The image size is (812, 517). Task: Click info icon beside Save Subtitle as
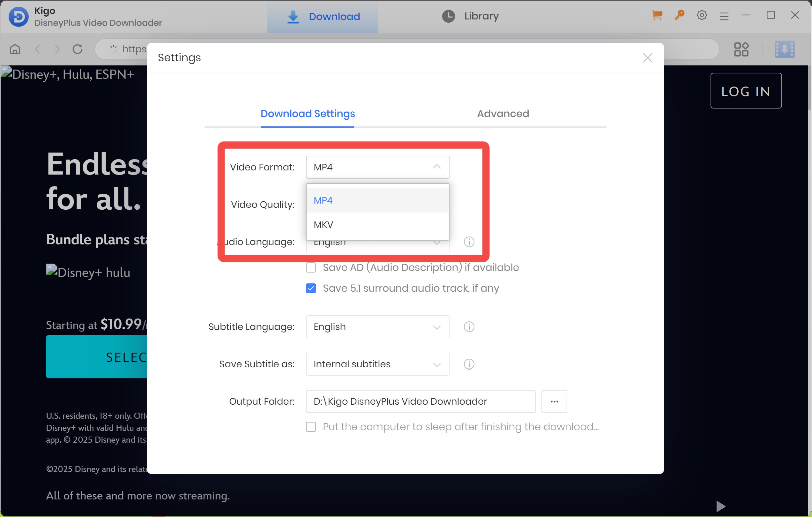[x=469, y=364]
